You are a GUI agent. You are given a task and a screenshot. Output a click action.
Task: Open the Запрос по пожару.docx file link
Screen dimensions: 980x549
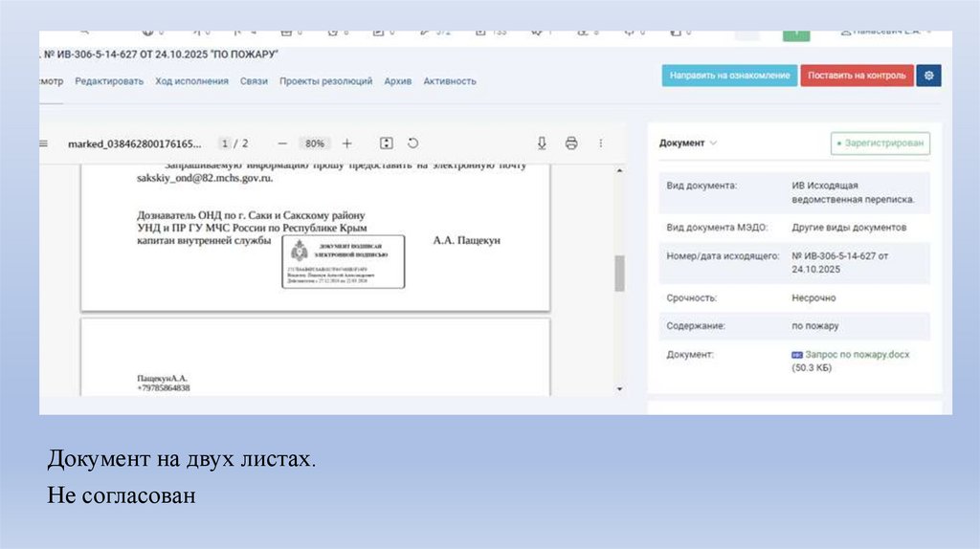857,354
